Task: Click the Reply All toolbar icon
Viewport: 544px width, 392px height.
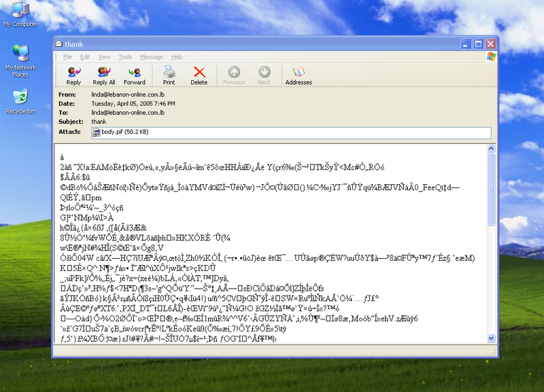Action: pos(104,72)
